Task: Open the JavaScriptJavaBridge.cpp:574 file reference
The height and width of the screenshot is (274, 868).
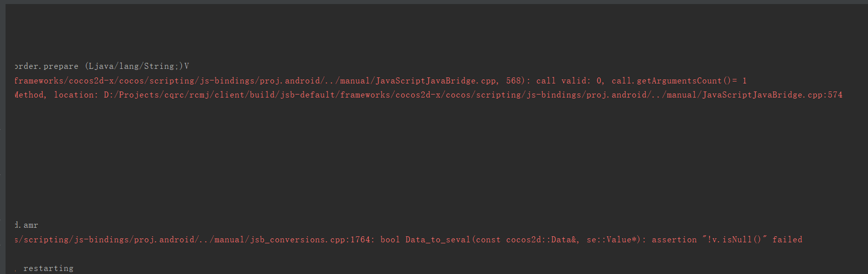Action: pos(772,95)
